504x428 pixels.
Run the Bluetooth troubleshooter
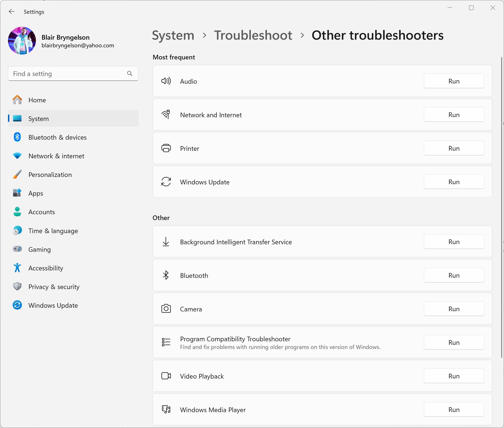[453, 275]
